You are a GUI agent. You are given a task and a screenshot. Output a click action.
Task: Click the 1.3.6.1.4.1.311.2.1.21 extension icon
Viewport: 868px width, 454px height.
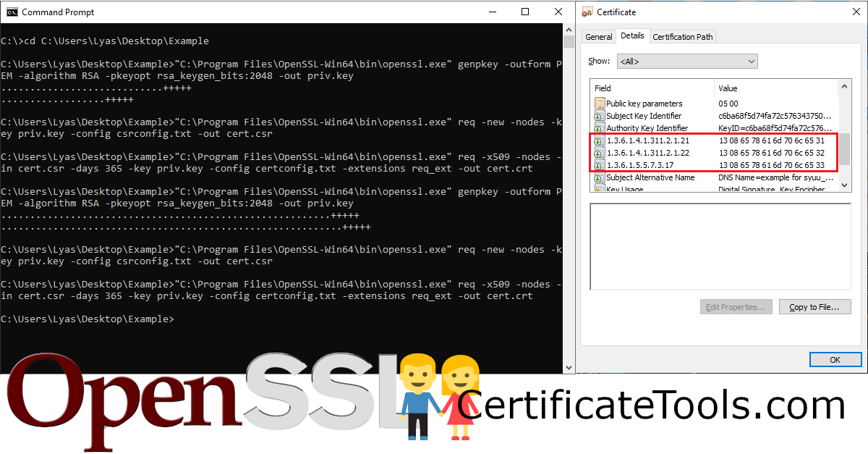[598, 140]
